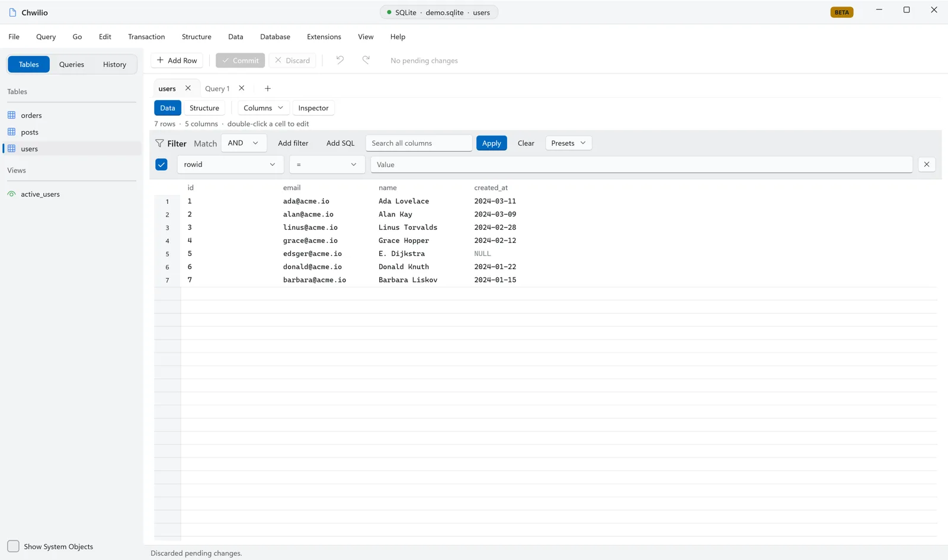The height and width of the screenshot is (560, 948).
Task: Open the Transaction menu
Action: (146, 37)
